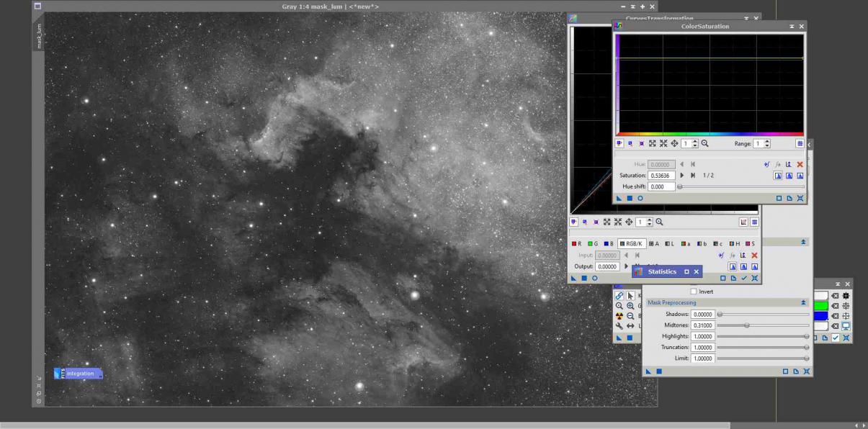868x429 pixels.
Task: Click the green color swatch
Action: click(820, 306)
